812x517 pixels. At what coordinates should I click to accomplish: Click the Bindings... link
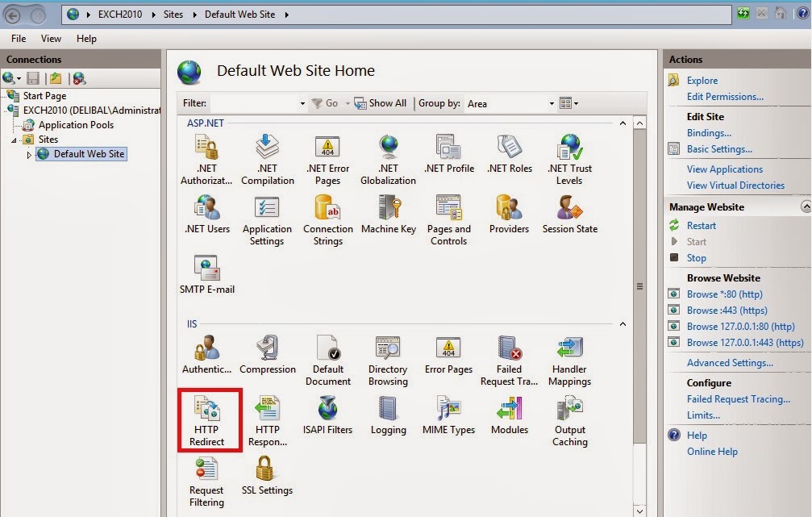point(709,133)
